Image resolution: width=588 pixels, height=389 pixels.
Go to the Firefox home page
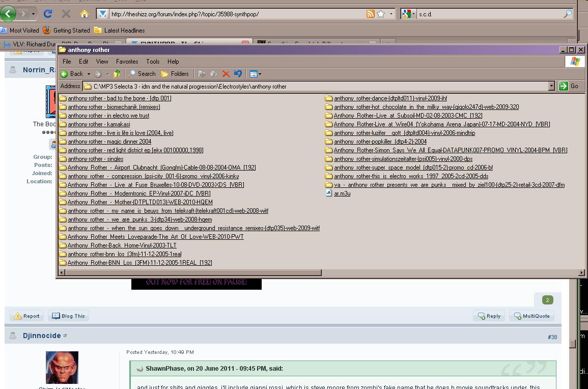(85, 14)
